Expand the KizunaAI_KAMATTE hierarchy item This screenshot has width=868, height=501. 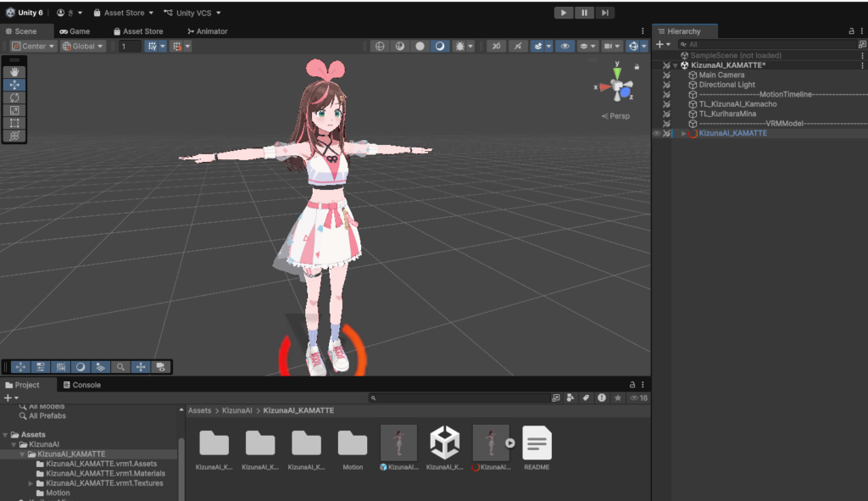point(683,133)
